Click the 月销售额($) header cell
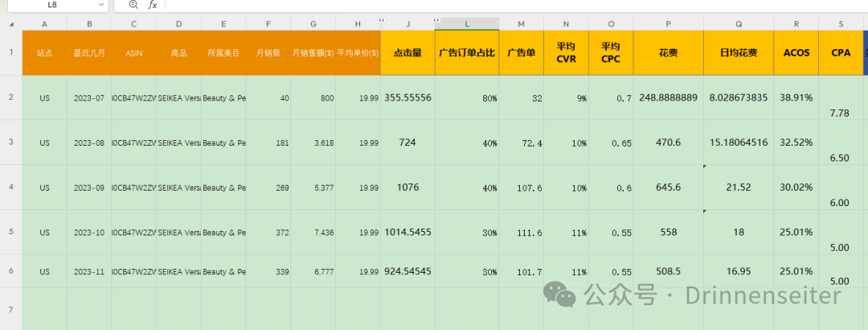The height and width of the screenshot is (330, 868). tap(313, 53)
